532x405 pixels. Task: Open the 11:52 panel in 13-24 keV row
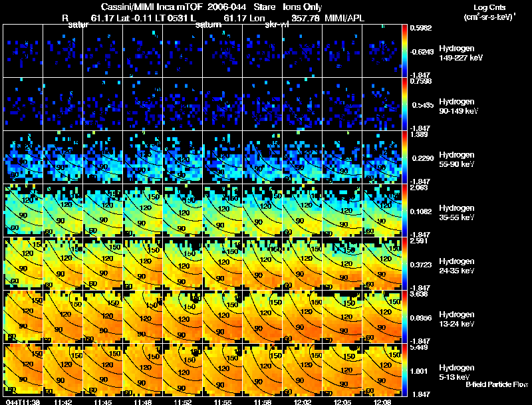[x=183, y=317]
